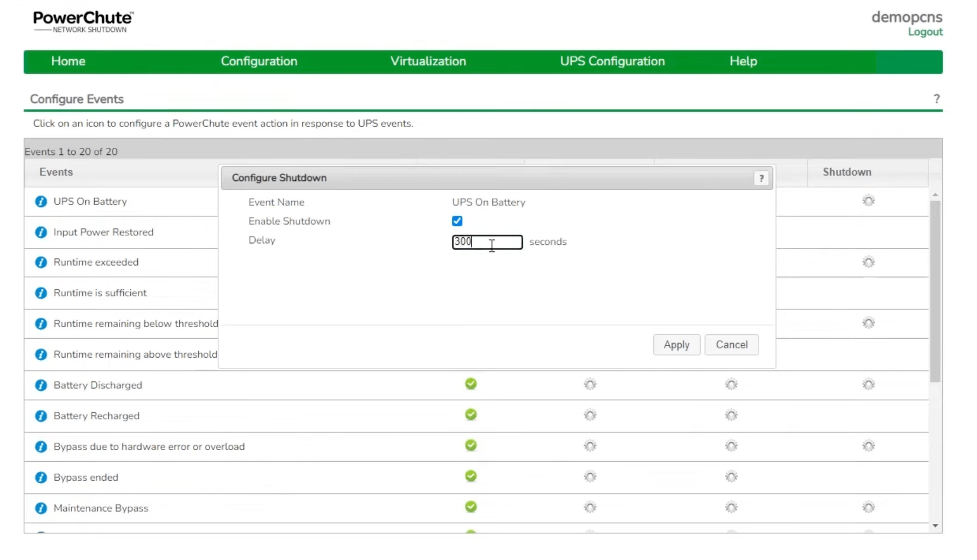Open the Help menu
Image resolution: width=977 pixels, height=560 pixels.
click(x=743, y=61)
